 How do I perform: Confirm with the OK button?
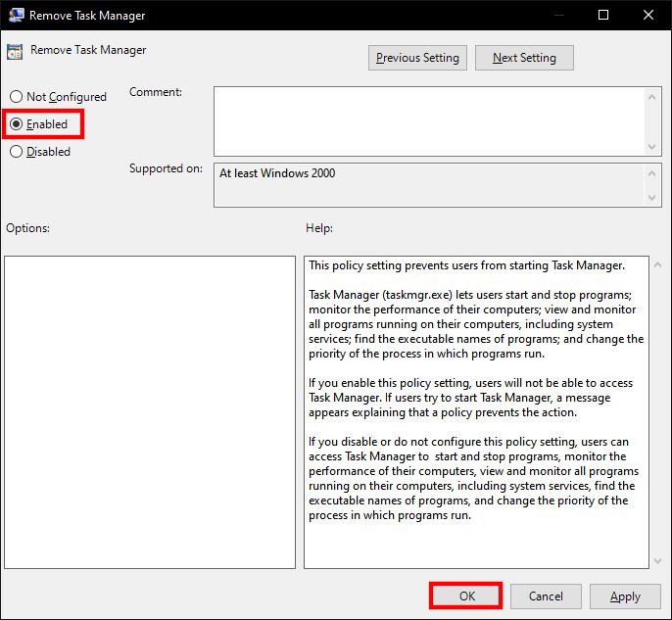point(466,596)
